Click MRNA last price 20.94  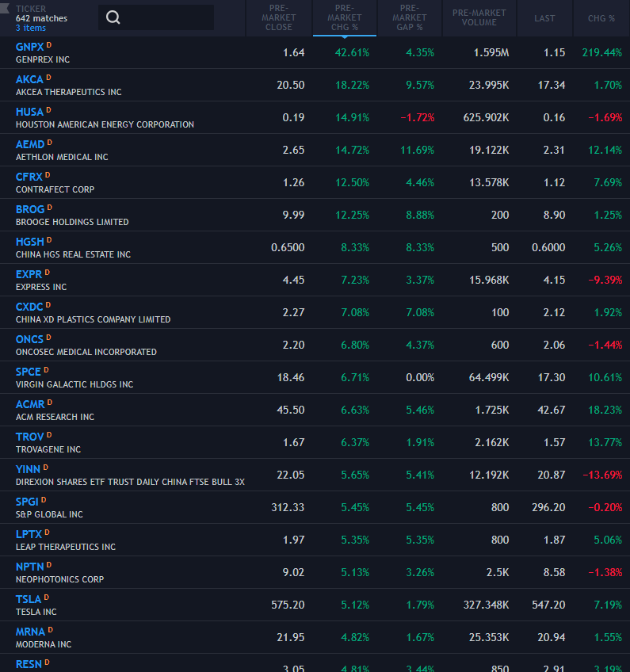[x=552, y=638]
